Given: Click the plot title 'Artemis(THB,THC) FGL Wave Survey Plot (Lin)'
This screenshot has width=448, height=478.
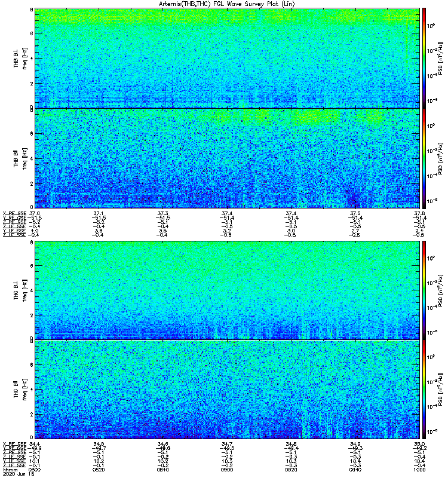Looking at the screenshot, I should (226, 4).
